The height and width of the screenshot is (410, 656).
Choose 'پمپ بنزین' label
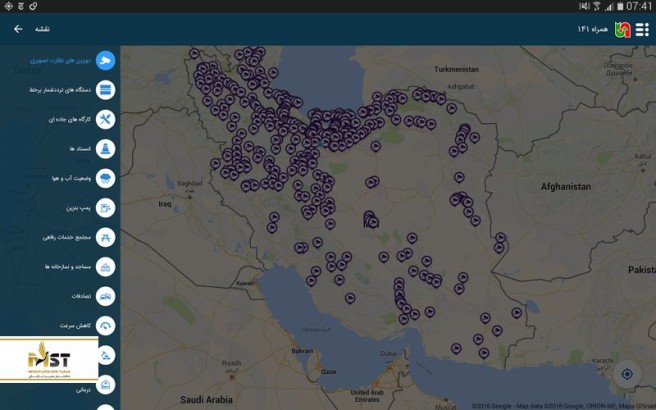tap(78, 208)
